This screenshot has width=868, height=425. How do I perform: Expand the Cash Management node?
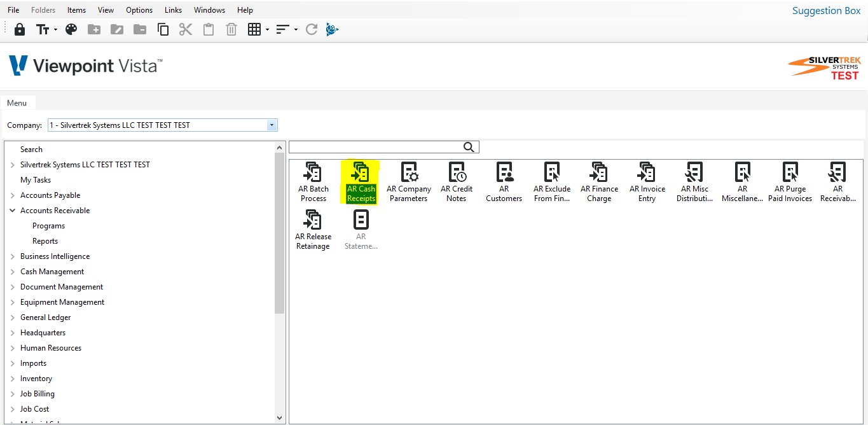[x=12, y=272]
